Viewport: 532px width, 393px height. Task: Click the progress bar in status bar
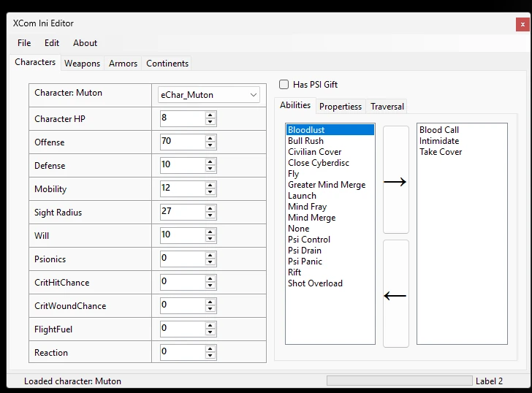[x=399, y=381]
